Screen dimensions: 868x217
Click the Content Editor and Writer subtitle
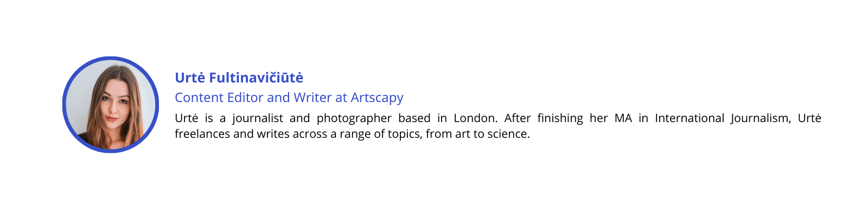[x=289, y=98]
